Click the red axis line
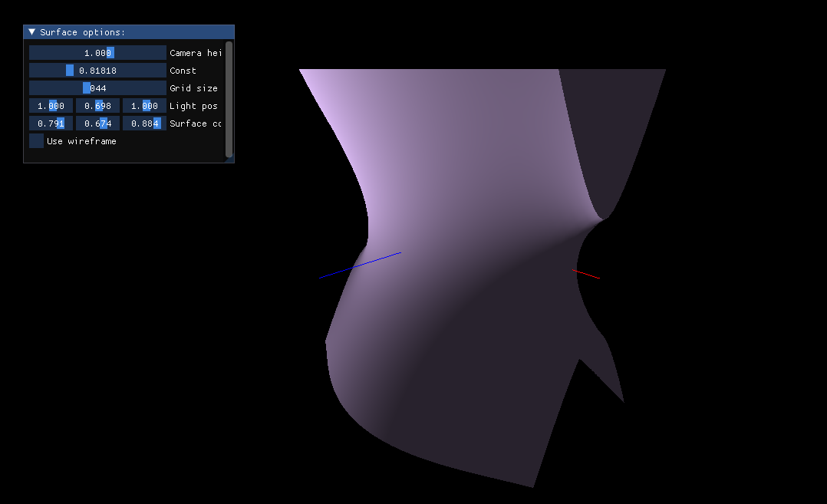This screenshot has height=504, width=827. point(586,274)
